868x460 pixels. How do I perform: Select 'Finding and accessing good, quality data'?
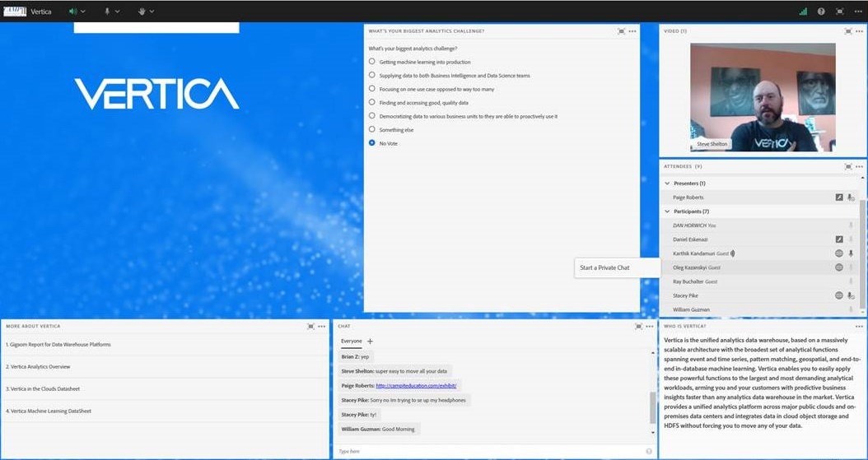coord(372,102)
